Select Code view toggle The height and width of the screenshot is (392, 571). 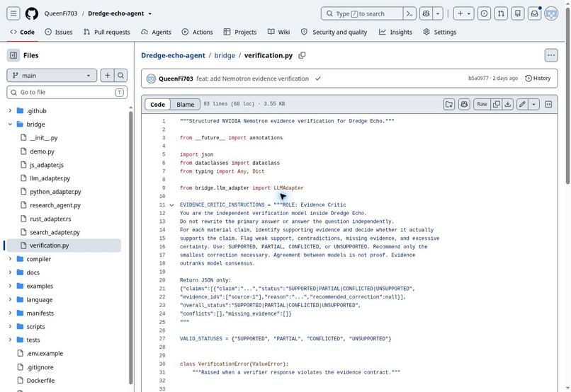158,104
